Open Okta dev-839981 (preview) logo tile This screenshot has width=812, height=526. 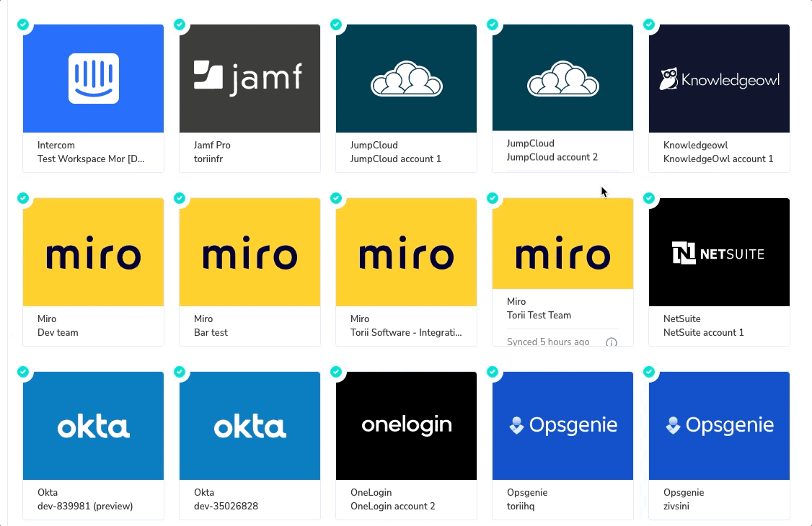[93, 426]
